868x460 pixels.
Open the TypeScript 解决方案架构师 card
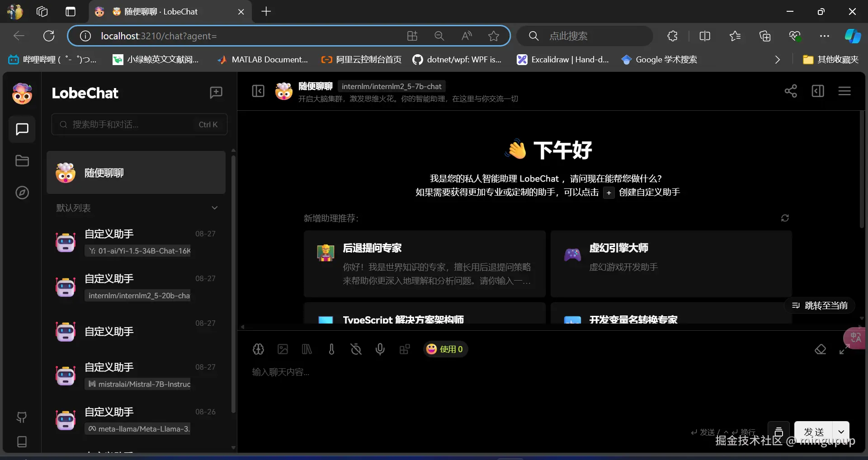click(425, 314)
